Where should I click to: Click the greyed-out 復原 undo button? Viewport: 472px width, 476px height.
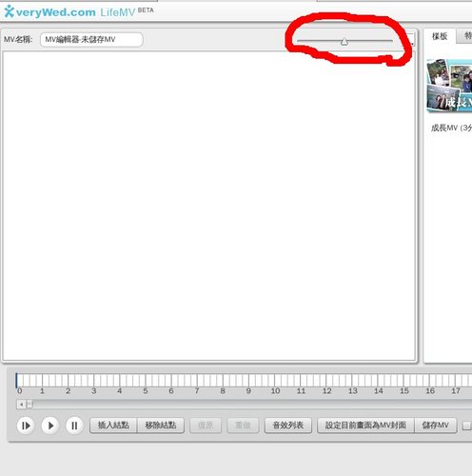(206, 426)
